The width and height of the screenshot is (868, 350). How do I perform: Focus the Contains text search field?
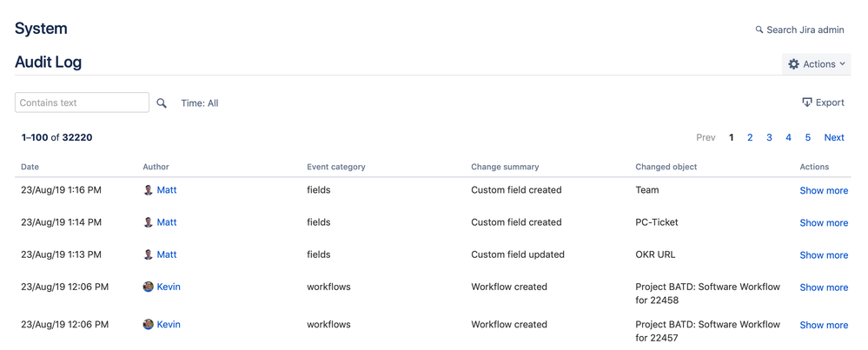[82, 102]
